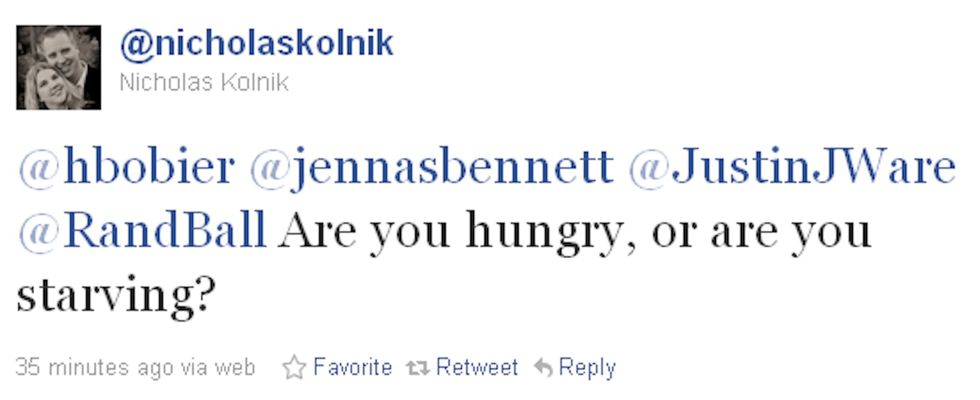
Task: Click the star icon beside Favorite
Action: [294, 367]
